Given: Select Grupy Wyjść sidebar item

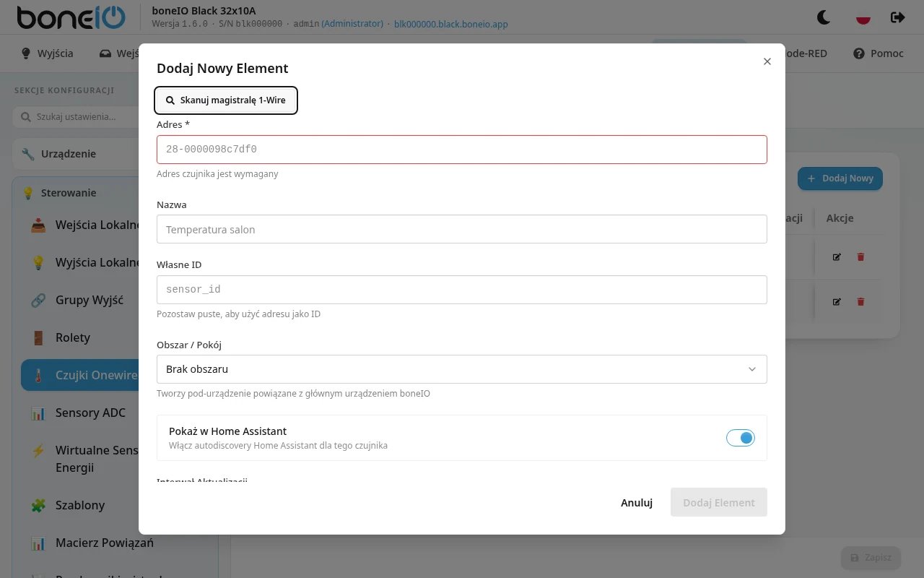Looking at the screenshot, I should click(x=80, y=300).
